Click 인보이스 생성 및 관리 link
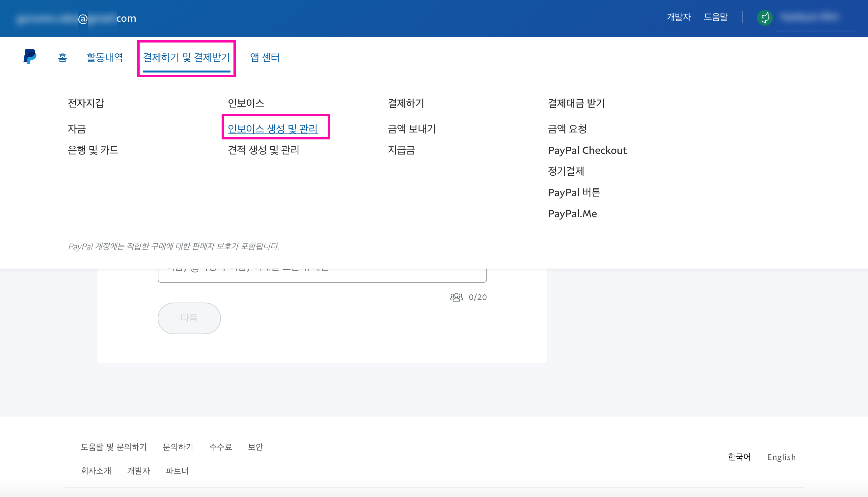Screen dimensions: 868x497 [x=273, y=129]
